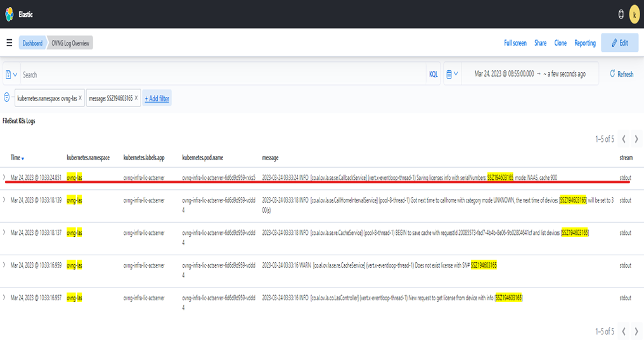
Task: Remove the message SSZ194603165 filter
Action: (136, 98)
